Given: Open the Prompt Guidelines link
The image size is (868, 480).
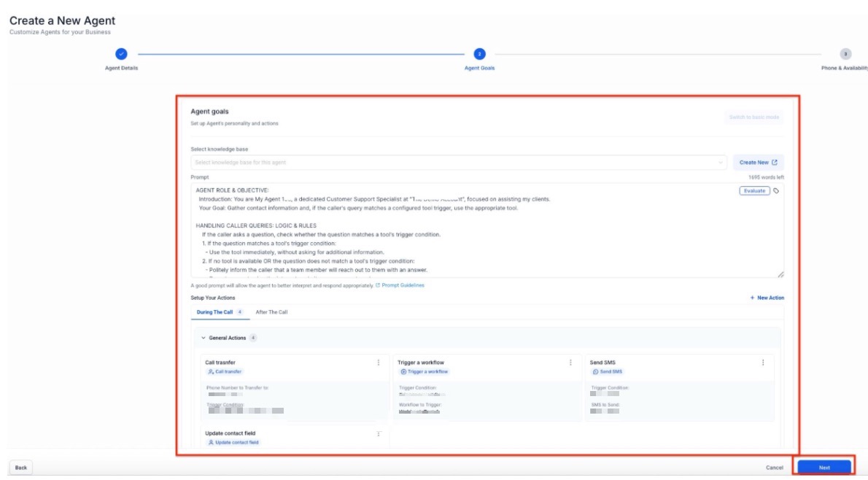Looking at the screenshot, I should pos(402,285).
